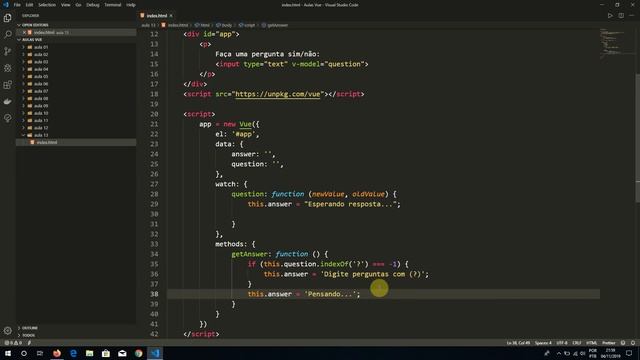Show hidden system tray icons

559,353
